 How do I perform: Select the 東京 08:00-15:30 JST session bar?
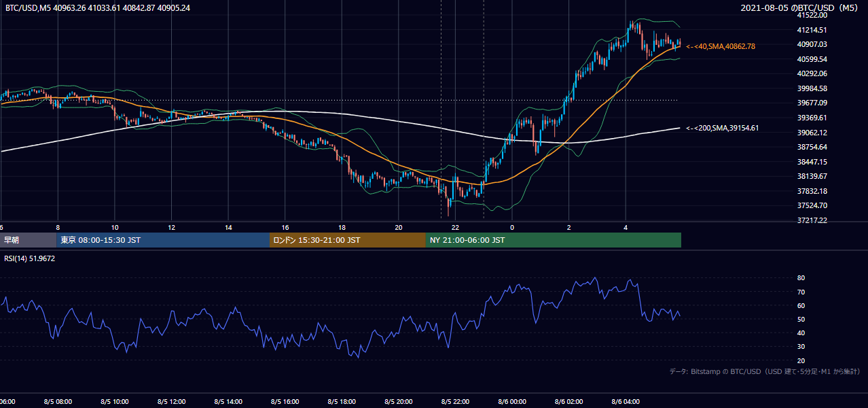click(x=163, y=240)
